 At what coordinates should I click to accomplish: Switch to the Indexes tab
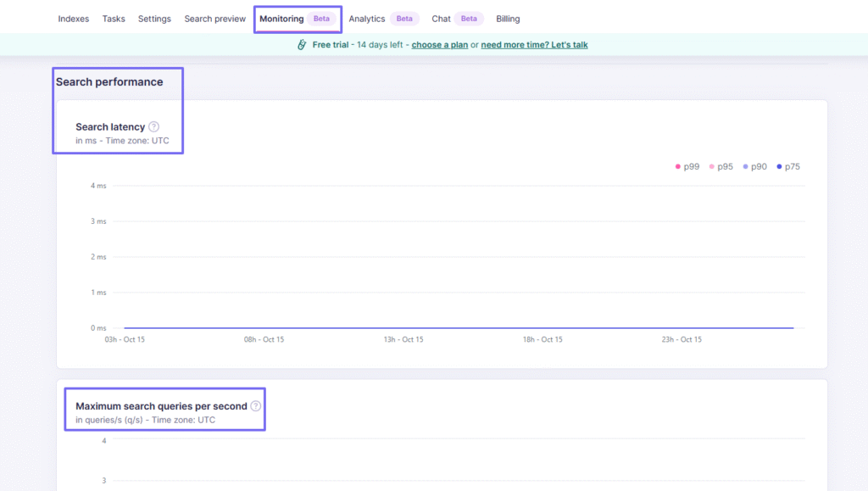click(73, 18)
